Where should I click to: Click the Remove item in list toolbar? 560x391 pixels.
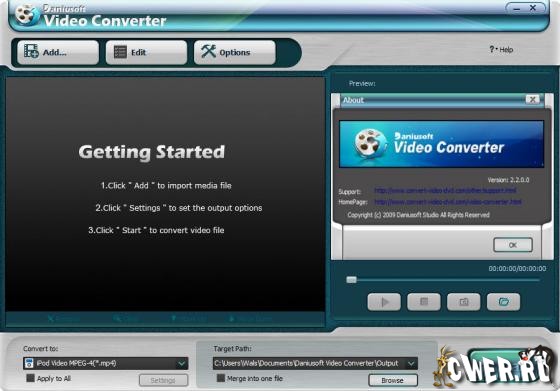point(64,319)
